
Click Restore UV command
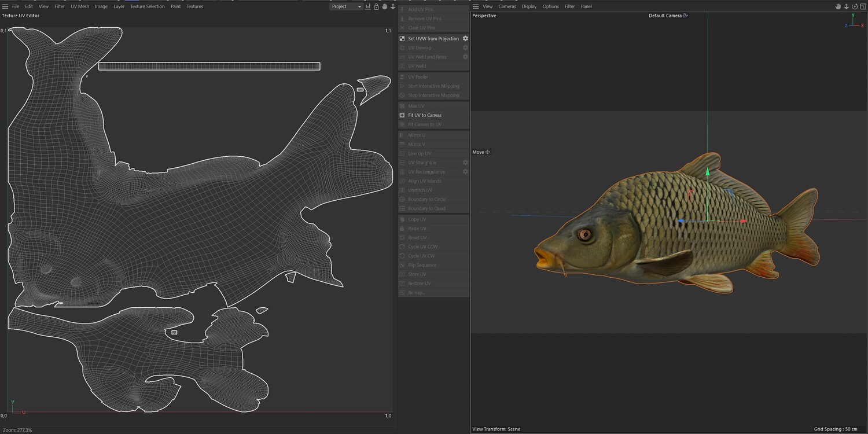click(434, 284)
